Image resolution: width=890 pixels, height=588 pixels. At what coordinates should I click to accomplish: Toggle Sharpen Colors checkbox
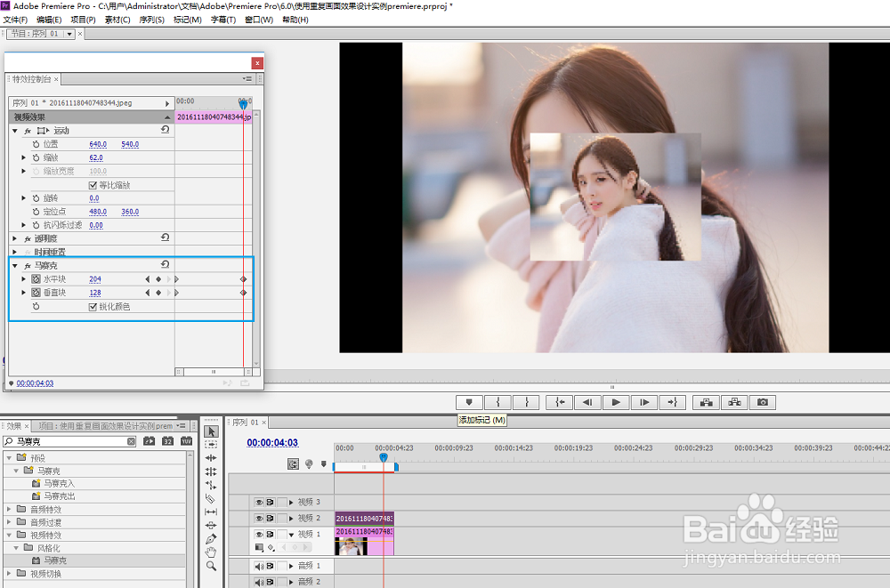click(93, 307)
